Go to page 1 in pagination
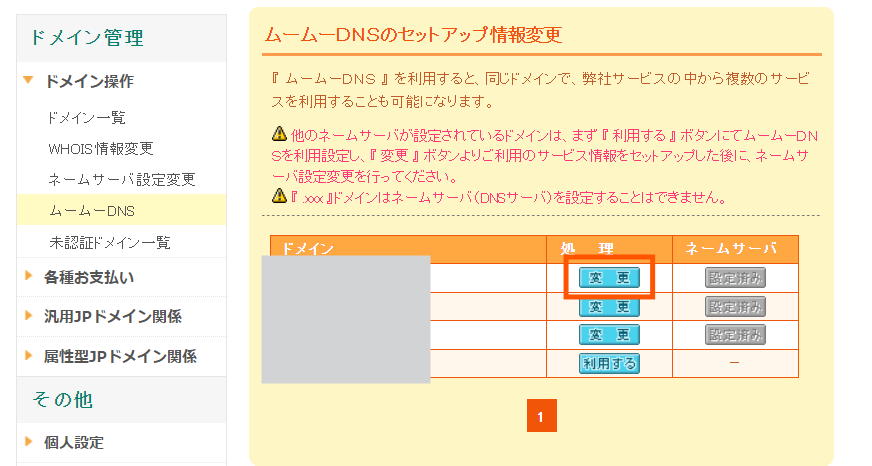 click(540, 417)
